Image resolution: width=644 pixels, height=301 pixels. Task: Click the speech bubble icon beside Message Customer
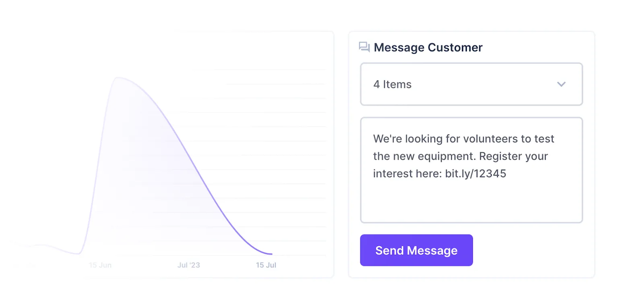click(x=363, y=47)
